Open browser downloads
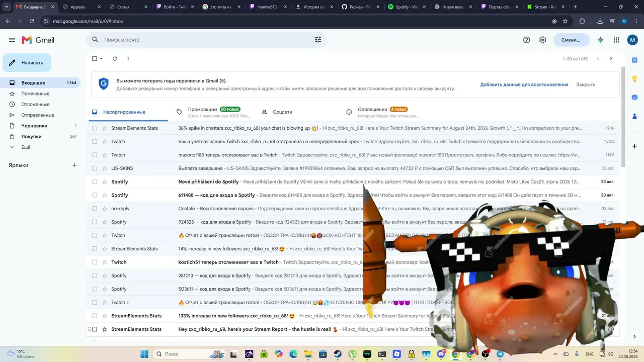This screenshot has height=362, width=644. click(x=600, y=21)
